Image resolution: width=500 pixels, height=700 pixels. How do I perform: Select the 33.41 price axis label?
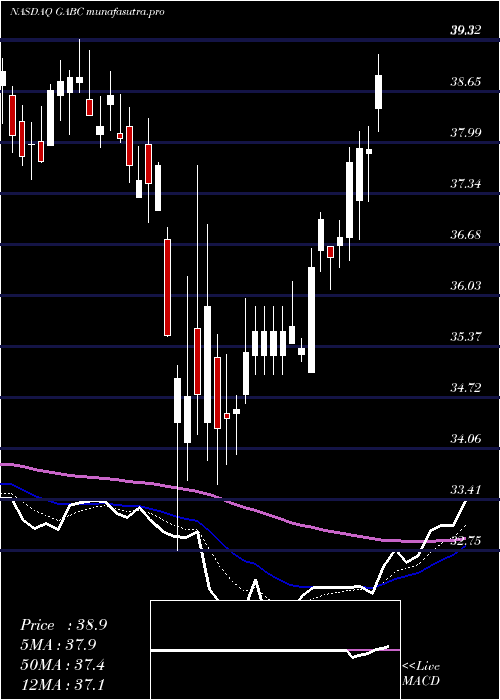tap(466, 490)
